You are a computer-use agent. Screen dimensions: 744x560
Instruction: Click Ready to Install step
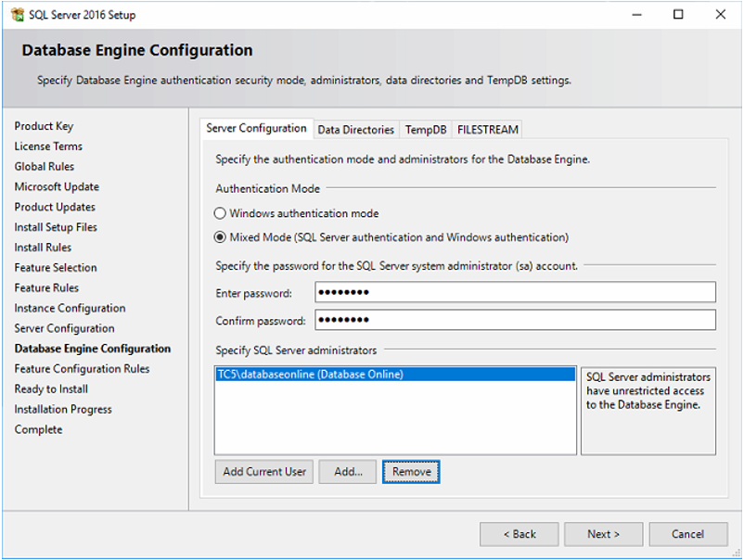(x=51, y=389)
